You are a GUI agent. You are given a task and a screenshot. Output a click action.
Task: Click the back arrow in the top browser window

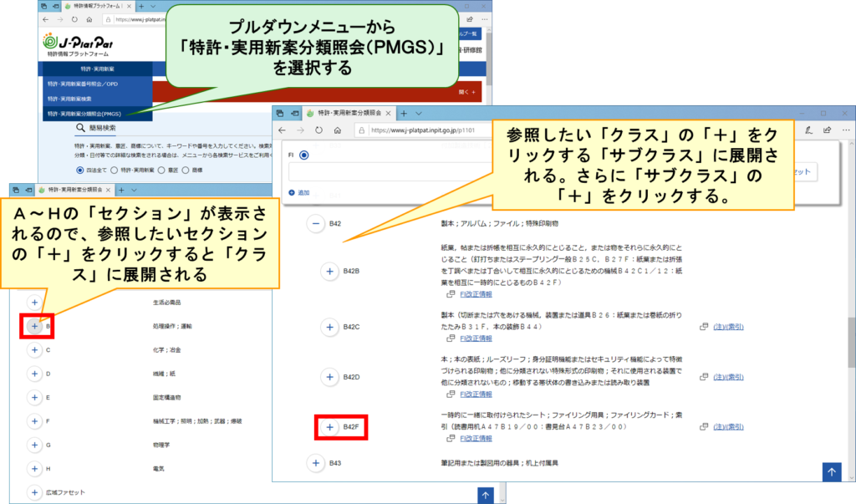(x=46, y=18)
